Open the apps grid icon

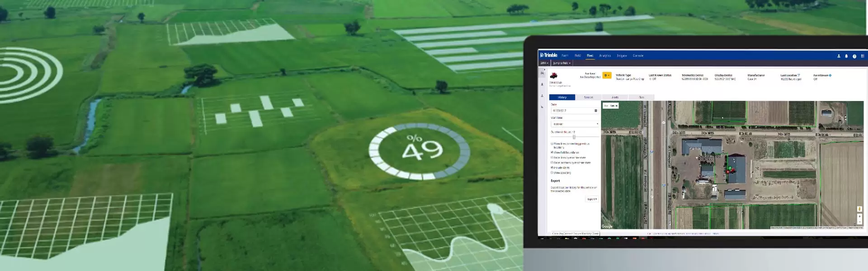863,56
